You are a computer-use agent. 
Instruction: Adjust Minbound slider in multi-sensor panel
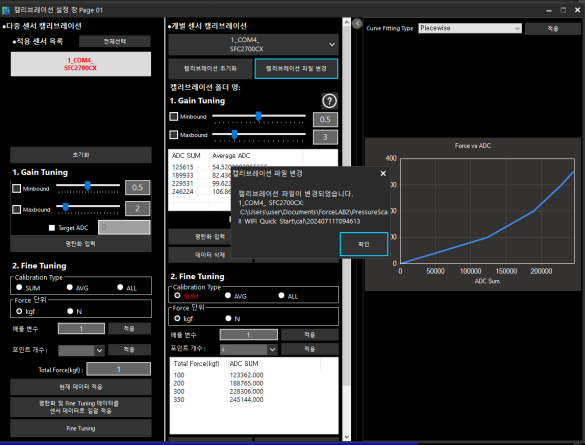88,185
